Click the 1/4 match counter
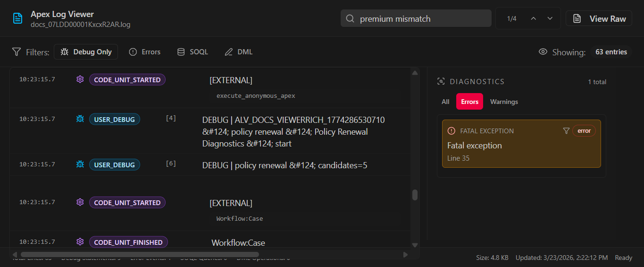 coord(512,19)
